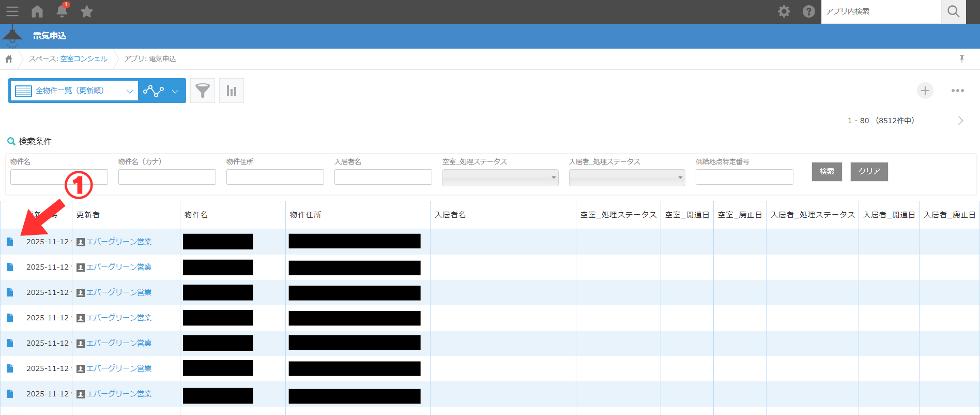
Task: Expand the graph view chevron
Action: [x=175, y=92]
